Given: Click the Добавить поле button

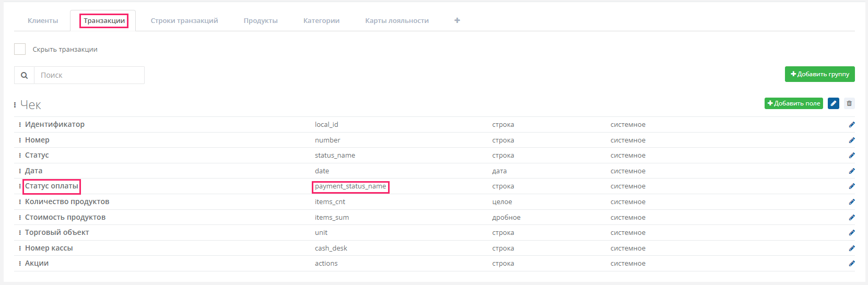Looking at the screenshot, I should (794, 103).
